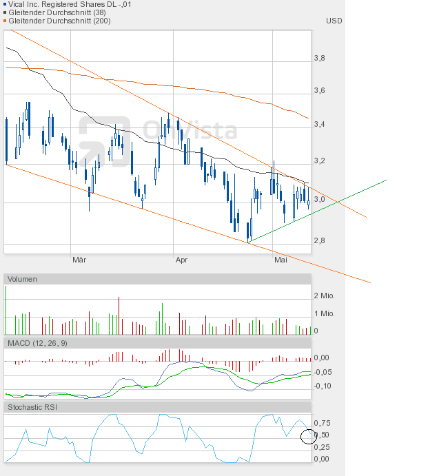448x476 pixels.
Task: Click the black 38-day average legend marker
Action: 6,13
